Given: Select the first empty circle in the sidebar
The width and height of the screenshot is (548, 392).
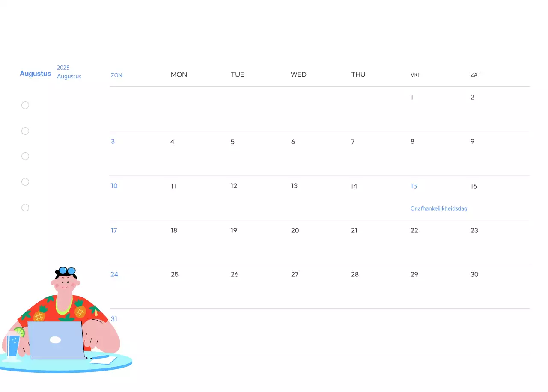Looking at the screenshot, I should (x=25, y=105).
